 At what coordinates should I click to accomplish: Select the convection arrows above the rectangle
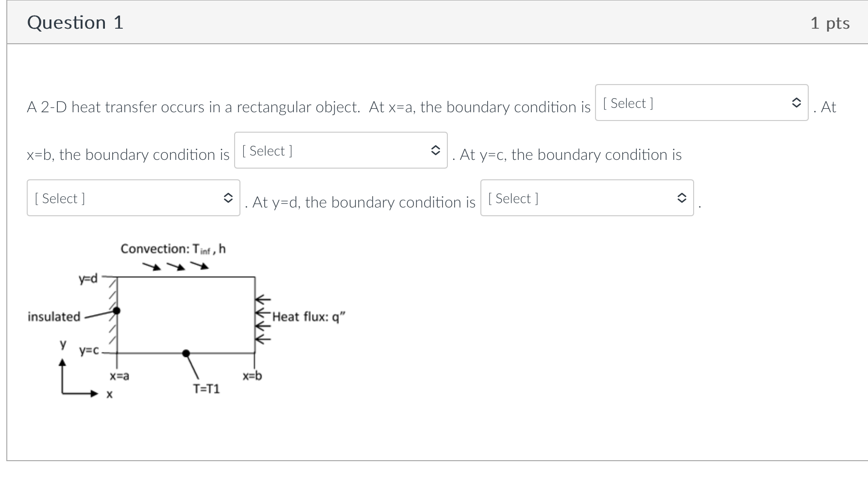[x=175, y=266]
